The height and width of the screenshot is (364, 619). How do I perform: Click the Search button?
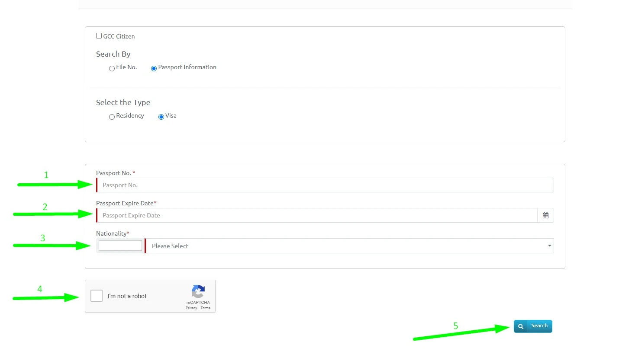point(533,326)
